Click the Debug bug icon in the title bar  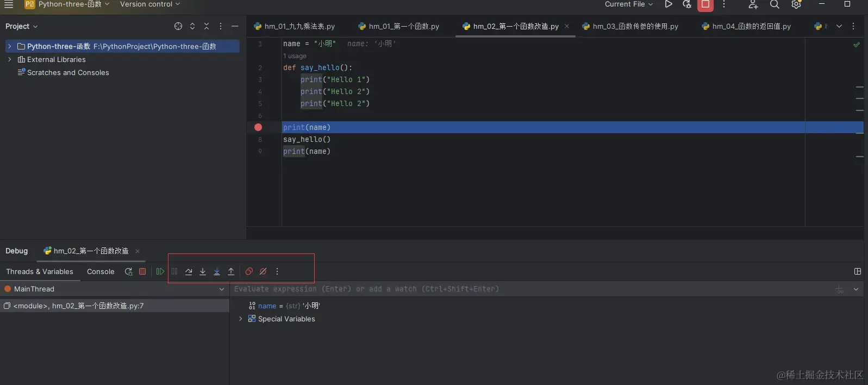coord(687,4)
